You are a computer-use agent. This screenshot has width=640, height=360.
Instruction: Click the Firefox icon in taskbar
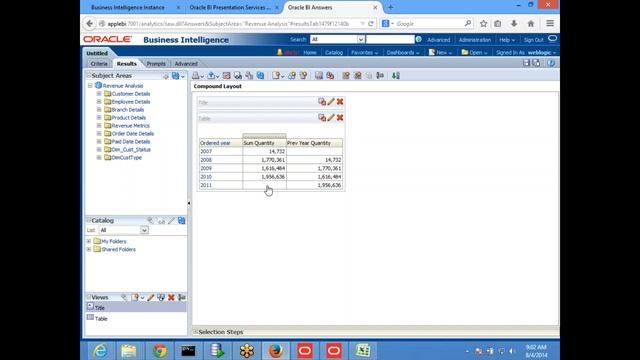coord(276,350)
